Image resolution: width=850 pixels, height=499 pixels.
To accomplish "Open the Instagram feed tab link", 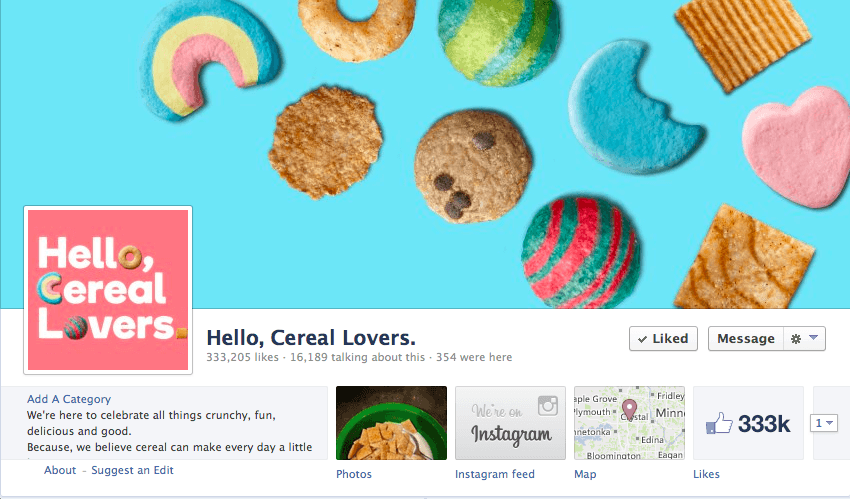I will click(x=494, y=474).
